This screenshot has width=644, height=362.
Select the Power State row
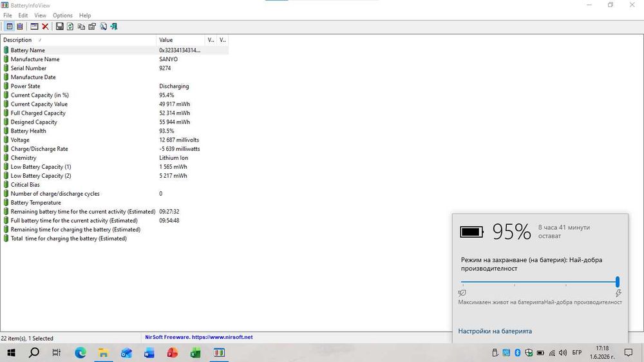(x=115, y=86)
